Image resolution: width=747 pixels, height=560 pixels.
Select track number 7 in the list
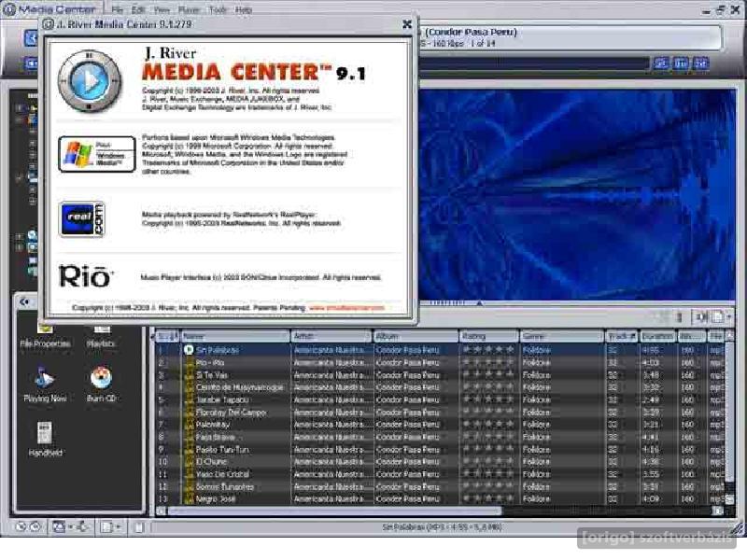440,425
